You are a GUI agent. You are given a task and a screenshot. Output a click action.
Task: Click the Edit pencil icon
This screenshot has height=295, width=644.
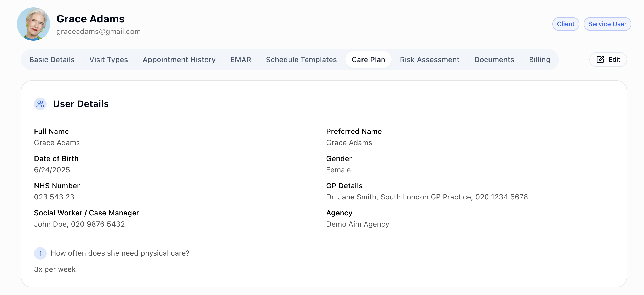click(x=600, y=60)
